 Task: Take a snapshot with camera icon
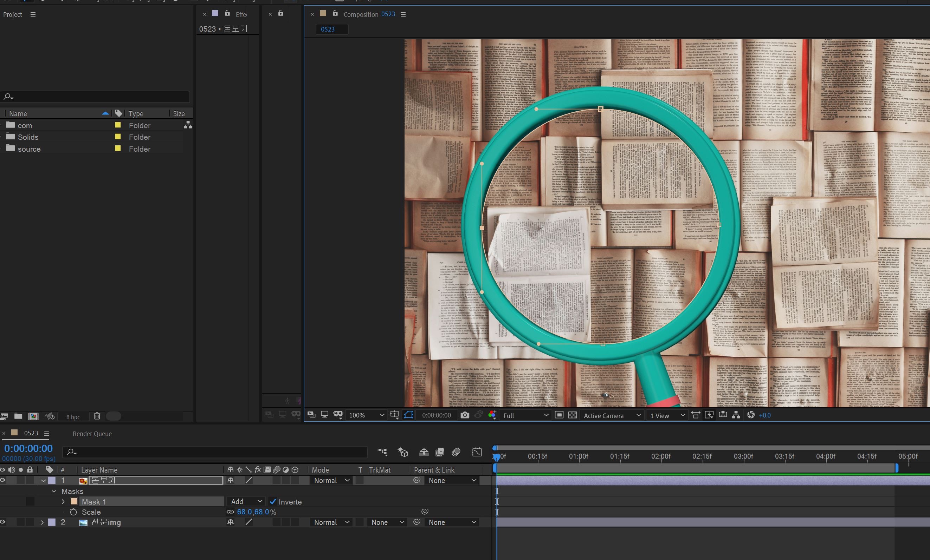pos(465,415)
